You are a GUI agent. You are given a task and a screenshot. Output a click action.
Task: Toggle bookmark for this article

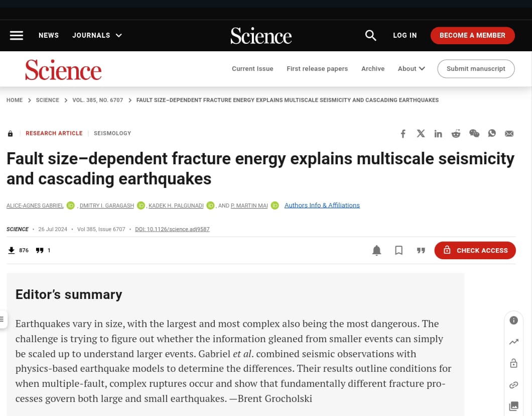398,250
